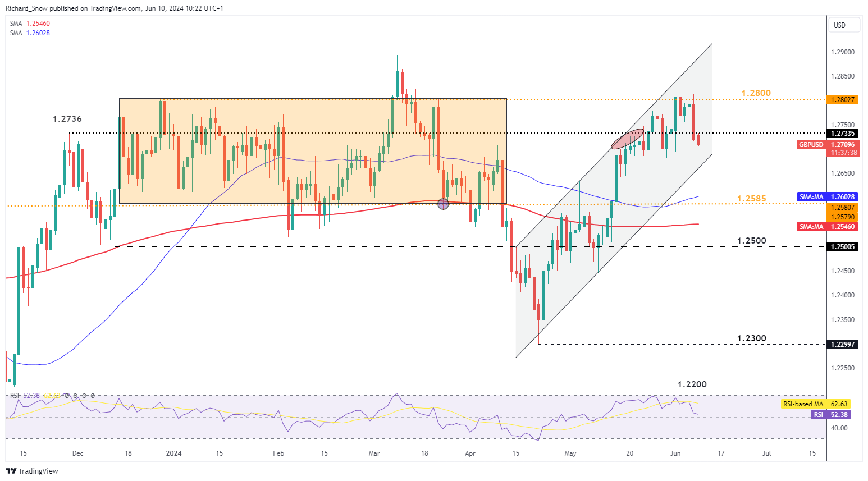The image size is (868, 481).
Task: Open the USD currency selector
Action: (844, 25)
